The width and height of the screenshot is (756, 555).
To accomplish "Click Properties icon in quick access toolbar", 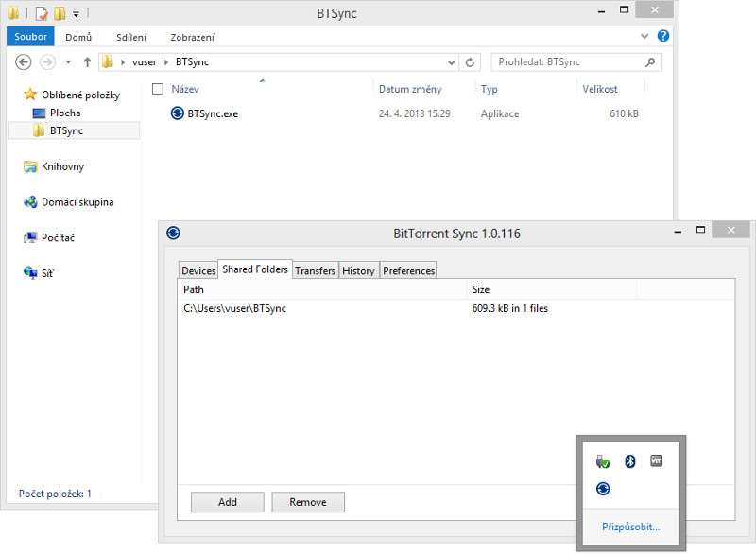I will (42, 13).
